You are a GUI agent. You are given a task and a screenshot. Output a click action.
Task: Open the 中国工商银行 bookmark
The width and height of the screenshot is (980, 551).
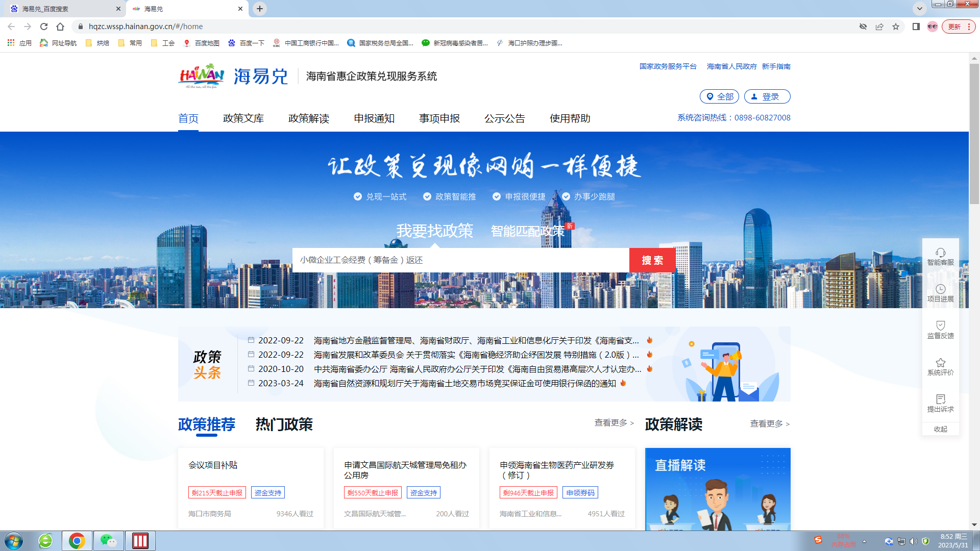pos(306,43)
